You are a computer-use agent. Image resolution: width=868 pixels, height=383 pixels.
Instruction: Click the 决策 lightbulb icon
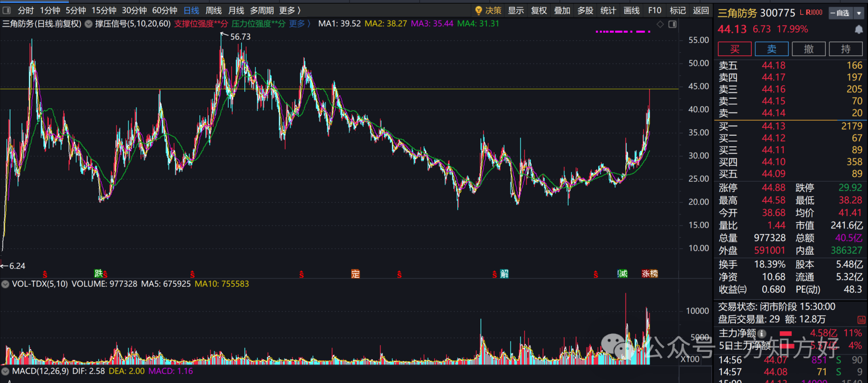click(479, 10)
